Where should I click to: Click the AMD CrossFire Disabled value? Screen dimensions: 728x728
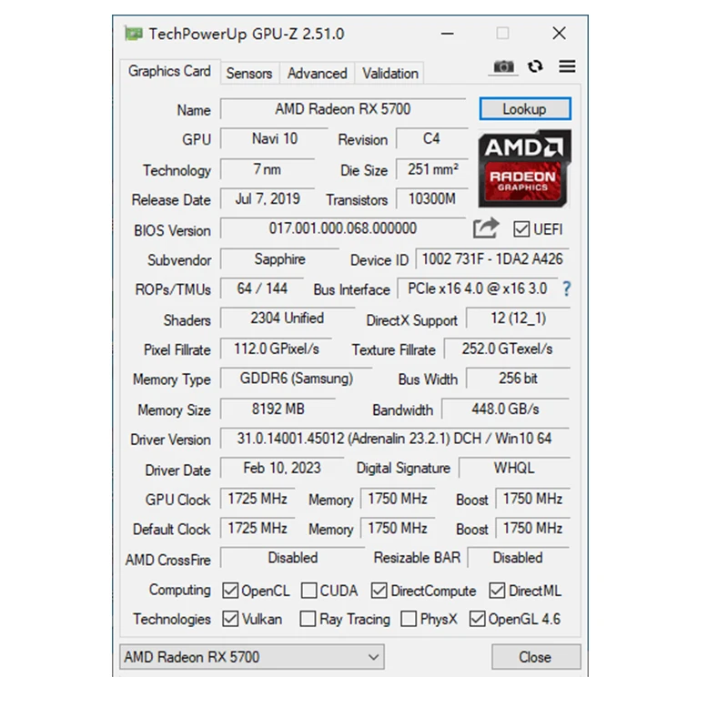[x=293, y=558]
